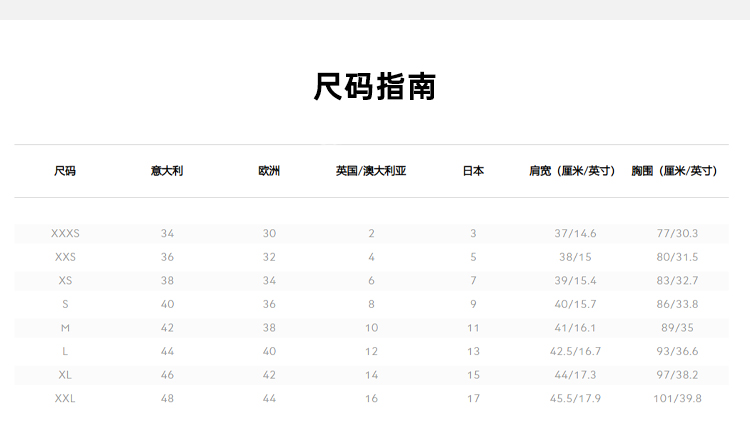The height and width of the screenshot is (446, 750).
Task: Select the 欧洲 column header
Action: click(269, 171)
